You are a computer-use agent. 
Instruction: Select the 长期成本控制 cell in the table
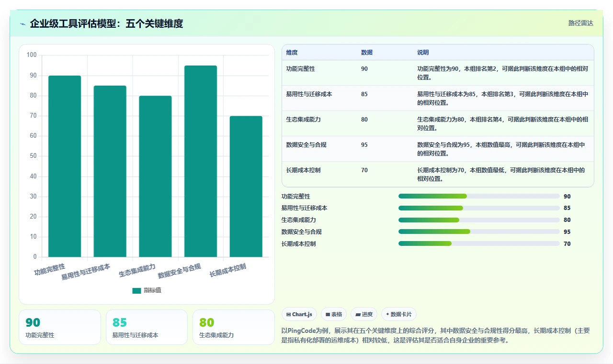[x=303, y=170]
